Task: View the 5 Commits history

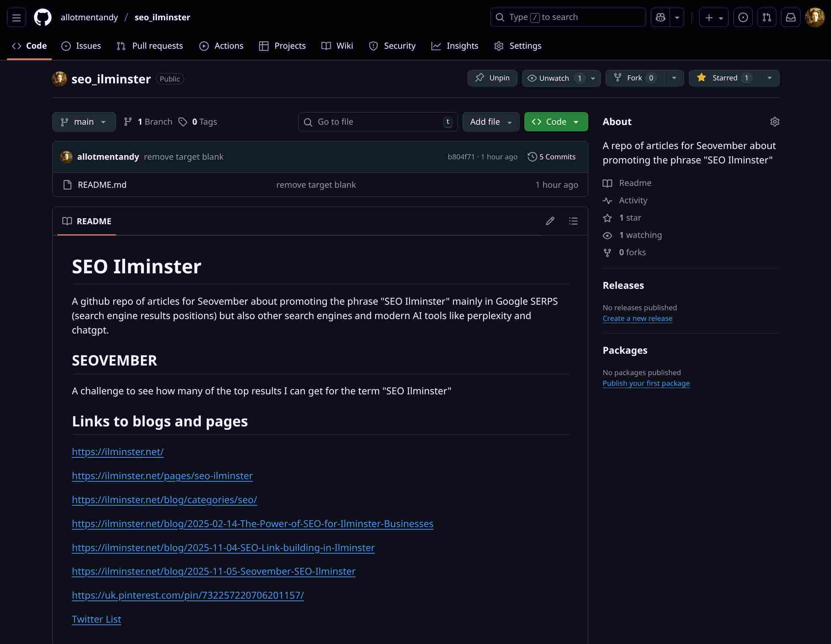Action: [x=551, y=156]
